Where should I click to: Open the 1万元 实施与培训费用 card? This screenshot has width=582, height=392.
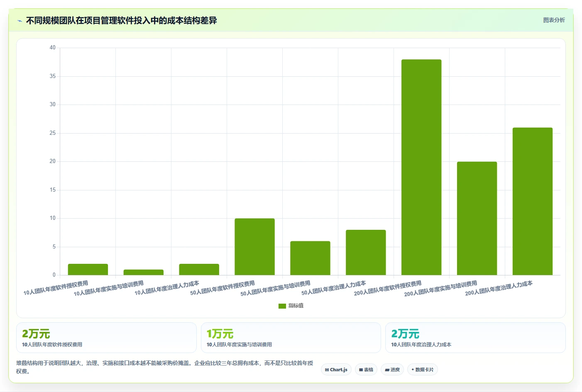291,338
